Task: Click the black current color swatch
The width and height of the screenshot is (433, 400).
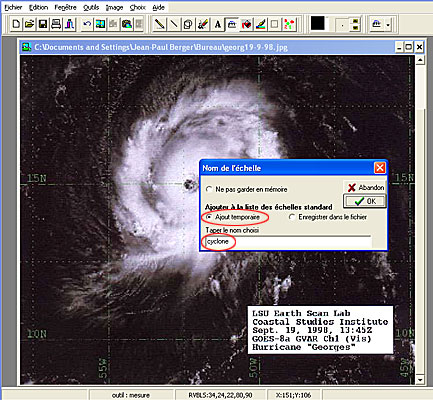Action: tap(318, 24)
